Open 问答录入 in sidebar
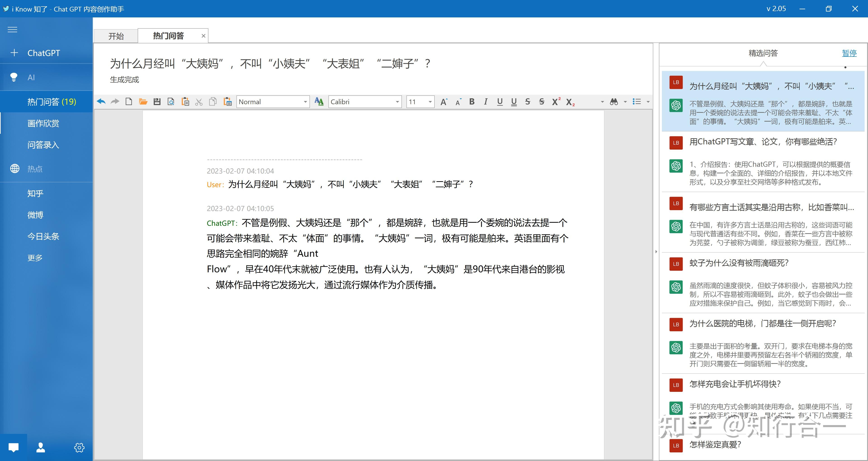The image size is (868, 461). [x=47, y=145]
